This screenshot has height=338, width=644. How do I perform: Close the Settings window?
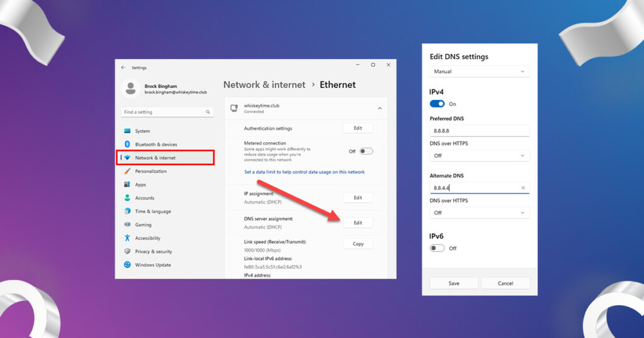pos(388,65)
